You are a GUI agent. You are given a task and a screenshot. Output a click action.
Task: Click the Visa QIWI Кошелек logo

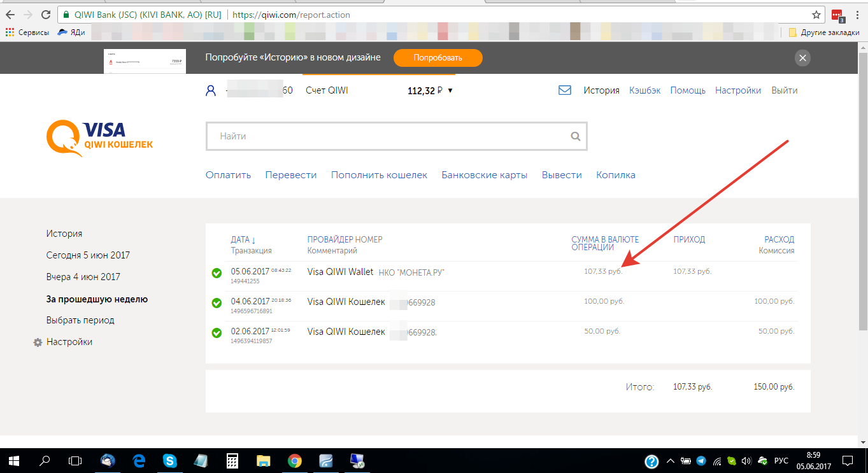click(100, 138)
